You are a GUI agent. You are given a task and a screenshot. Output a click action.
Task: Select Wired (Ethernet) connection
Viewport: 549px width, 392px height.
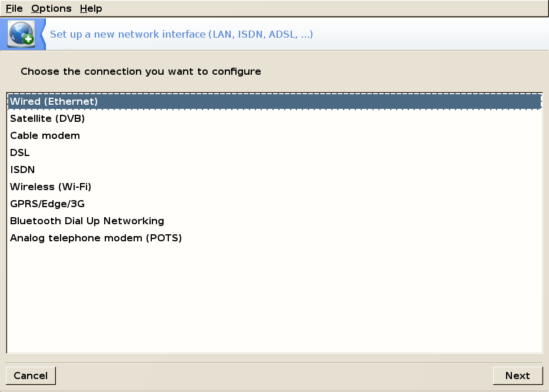274,101
